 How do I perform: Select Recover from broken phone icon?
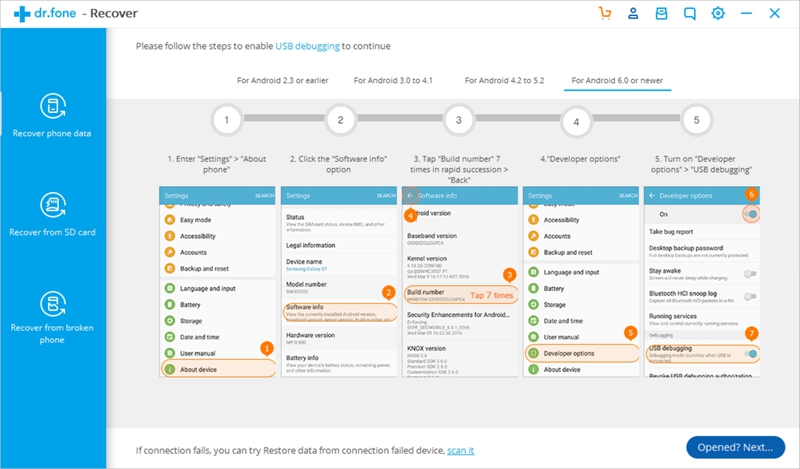click(x=53, y=304)
